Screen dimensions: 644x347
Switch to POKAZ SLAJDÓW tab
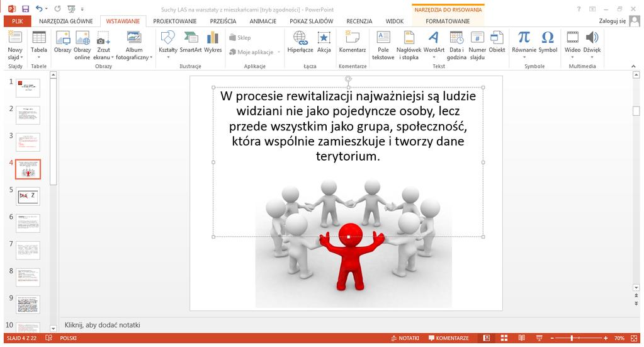point(312,21)
